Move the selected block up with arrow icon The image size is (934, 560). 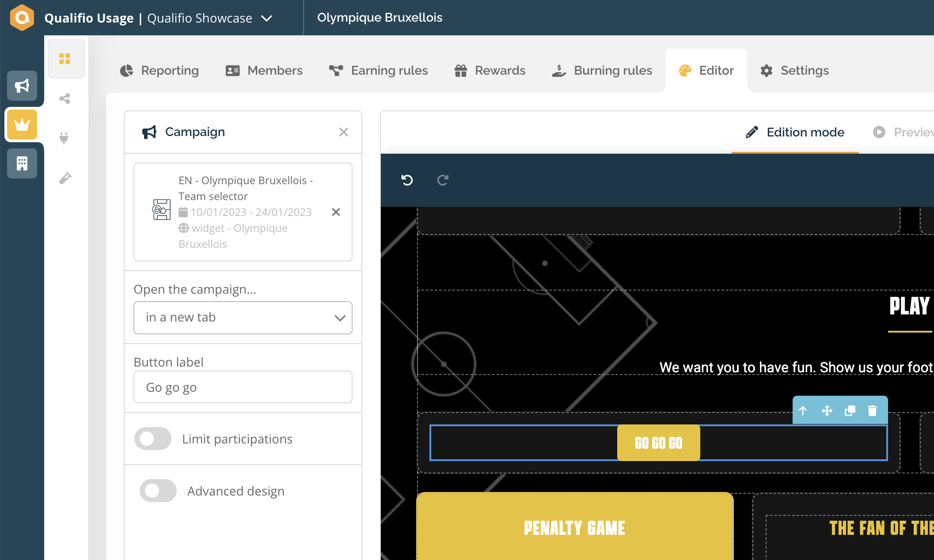[x=803, y=410]
